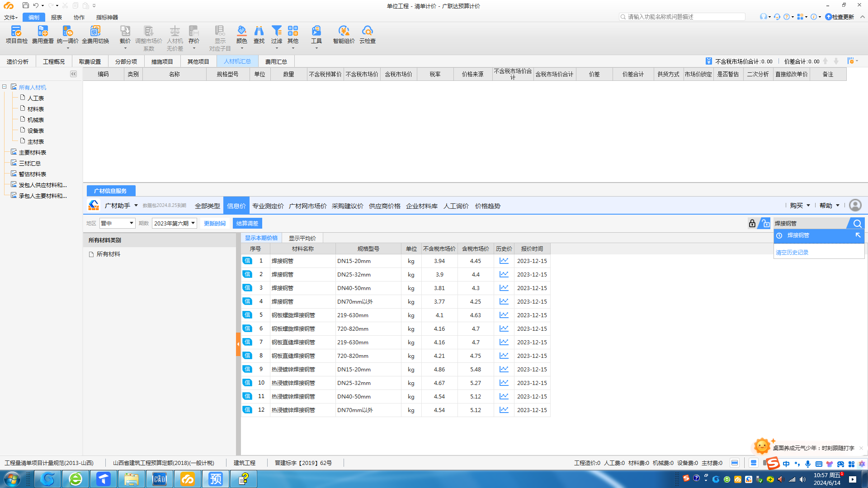Image resolution: width=868 pixels, height=488 pixels.
Task: Open the CAD app in taskbar
Action: (x=160, y=479)
